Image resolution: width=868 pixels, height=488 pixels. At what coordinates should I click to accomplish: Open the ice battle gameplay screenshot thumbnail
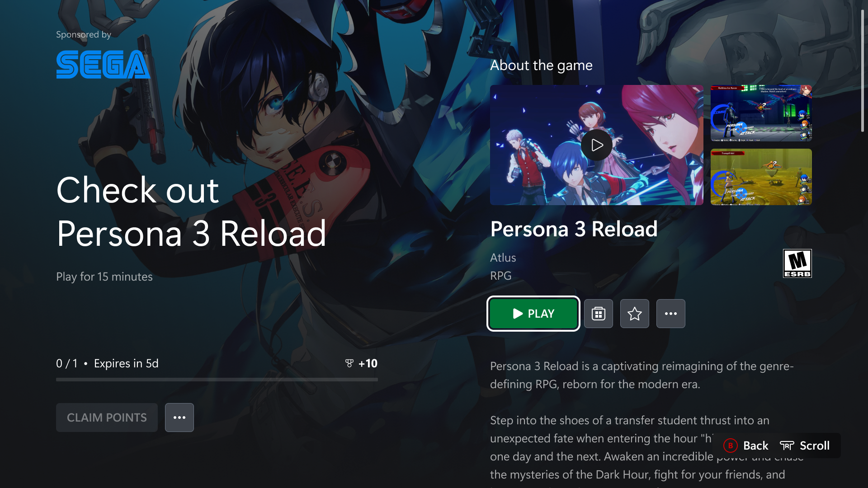[761, 113]
